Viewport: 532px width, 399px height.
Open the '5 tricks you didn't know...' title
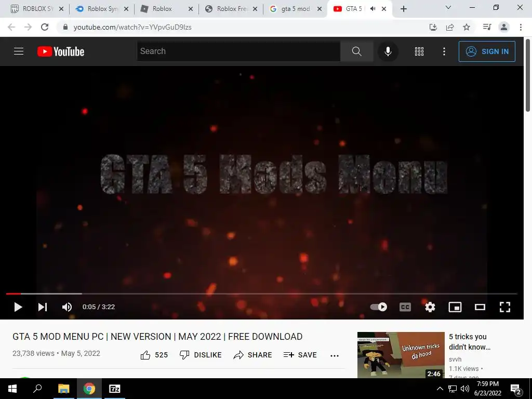click(x=470, y=342)
